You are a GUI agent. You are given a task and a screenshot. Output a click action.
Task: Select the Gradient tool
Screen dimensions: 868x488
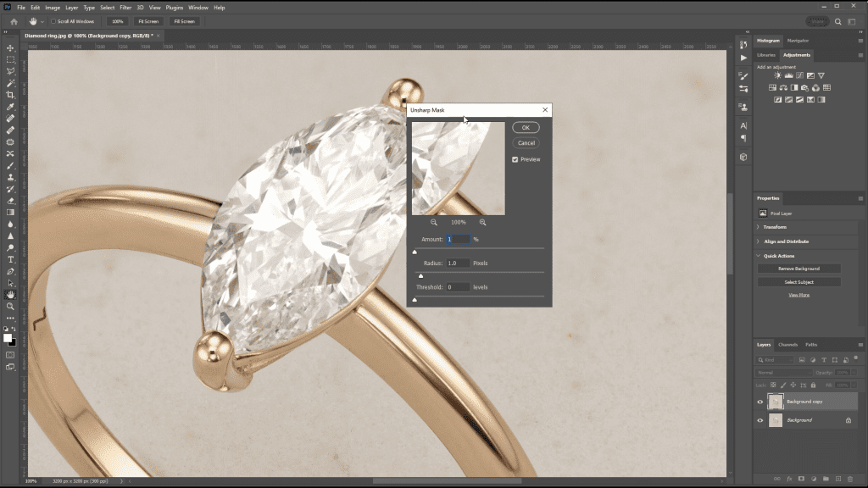[10, 213]
